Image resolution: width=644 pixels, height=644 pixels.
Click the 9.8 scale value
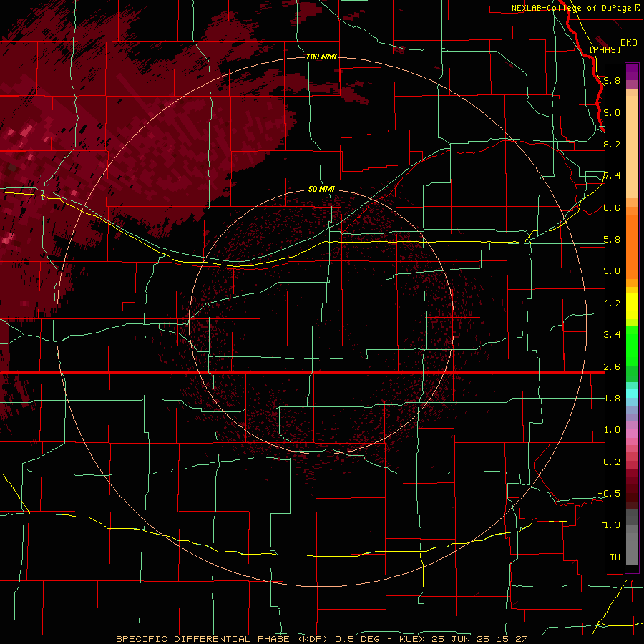pyautogui.click(x=612, y=80)
